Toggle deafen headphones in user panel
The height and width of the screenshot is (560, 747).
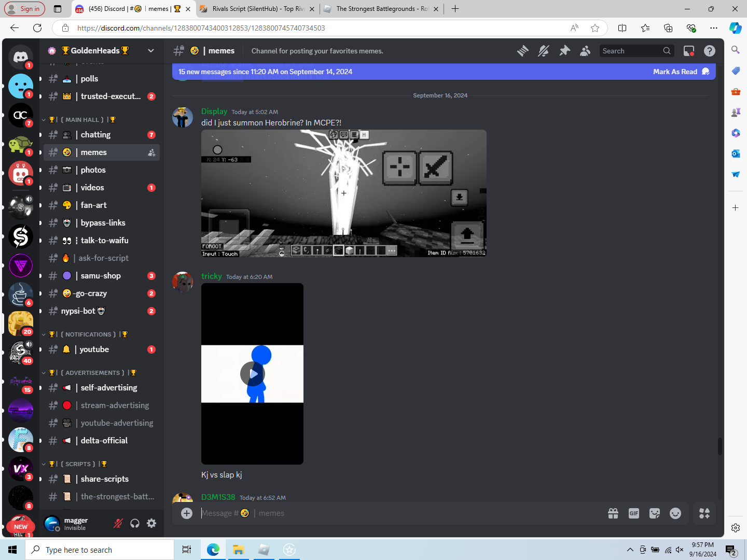(x=135, y=523)
